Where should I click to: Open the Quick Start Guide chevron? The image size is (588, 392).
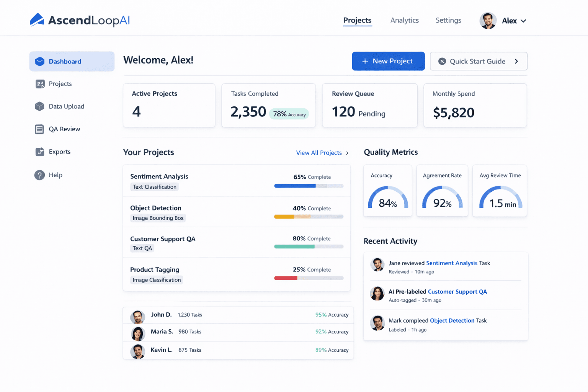point(516,61)
